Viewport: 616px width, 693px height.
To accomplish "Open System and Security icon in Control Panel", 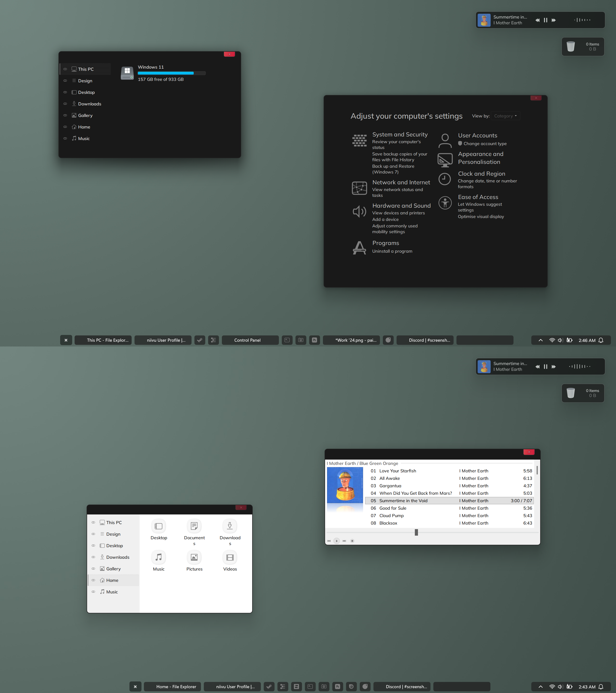I will pyautogui.click(x=359, y=140).
